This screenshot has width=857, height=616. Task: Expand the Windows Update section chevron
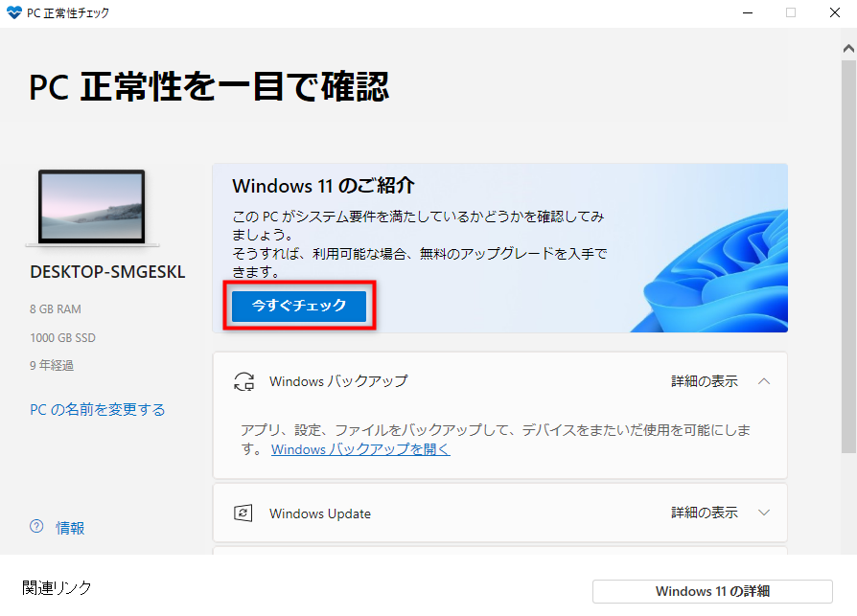click(x=764, y=513)
